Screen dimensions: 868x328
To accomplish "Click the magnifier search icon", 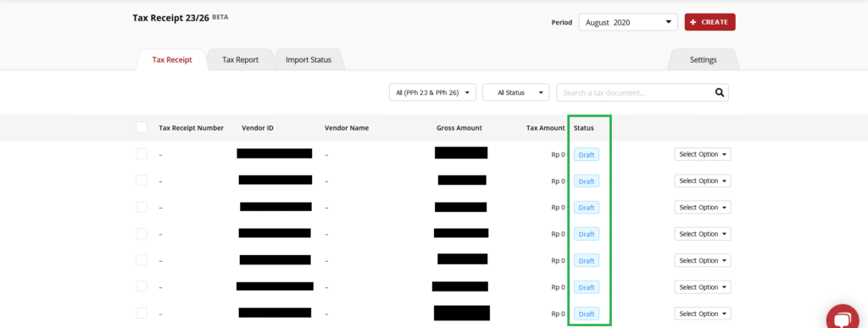I will coord(719,93).
